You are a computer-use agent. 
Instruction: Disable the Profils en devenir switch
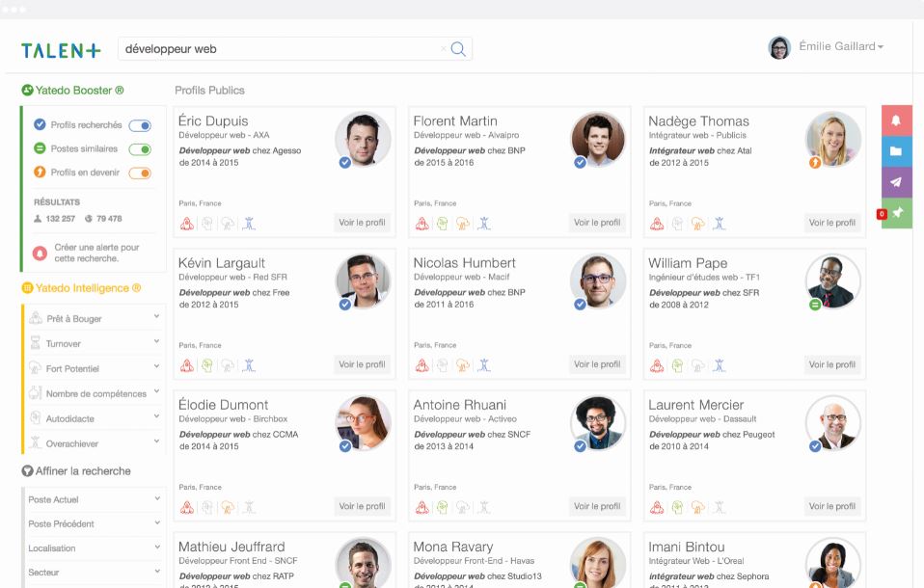[140, 174]
